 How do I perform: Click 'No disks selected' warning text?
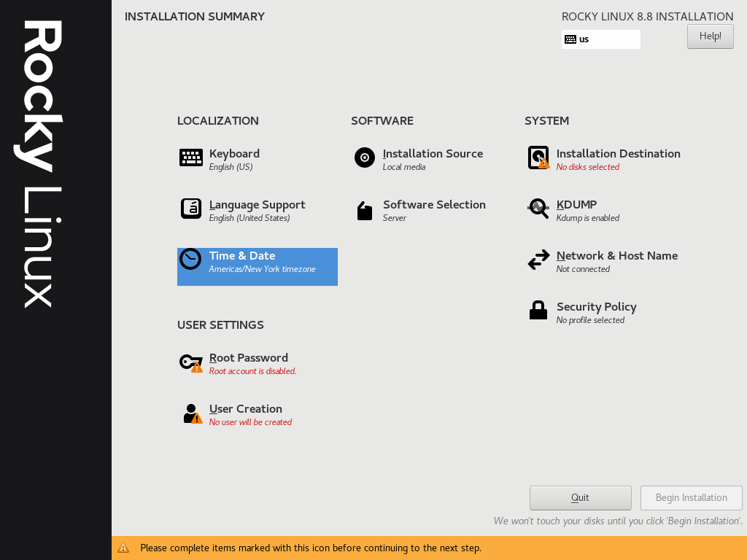pos(588,167)
